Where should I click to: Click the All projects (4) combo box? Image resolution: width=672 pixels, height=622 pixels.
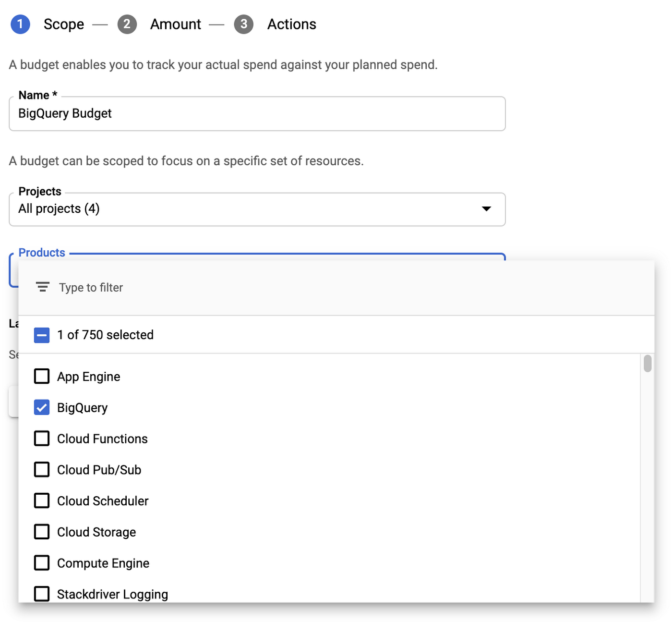pos(257,209)
